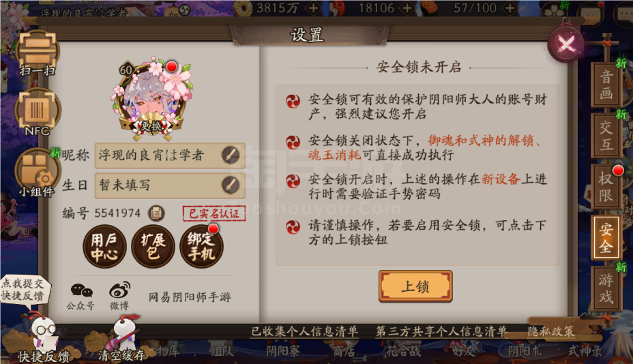The width and height of the screenshot is (633, 364).
Task: Click the 更换 avatar portrait
Action: 151,98
